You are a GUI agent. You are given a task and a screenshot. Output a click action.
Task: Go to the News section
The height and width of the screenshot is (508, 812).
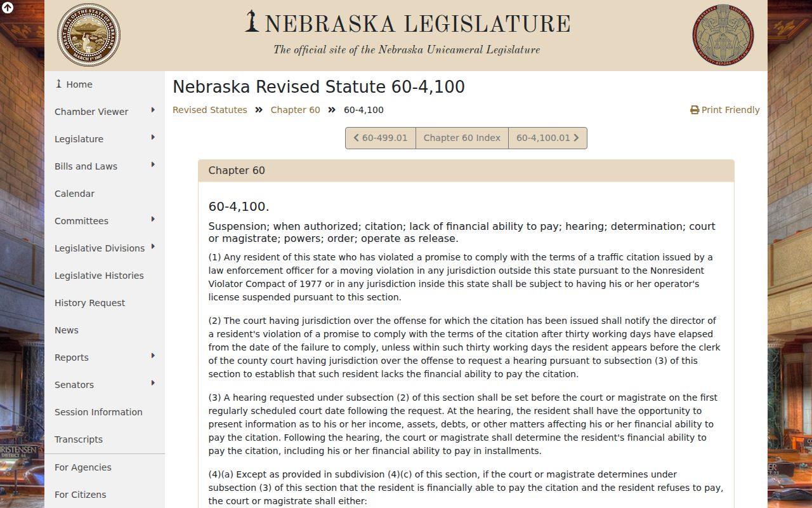pos(105,330)
